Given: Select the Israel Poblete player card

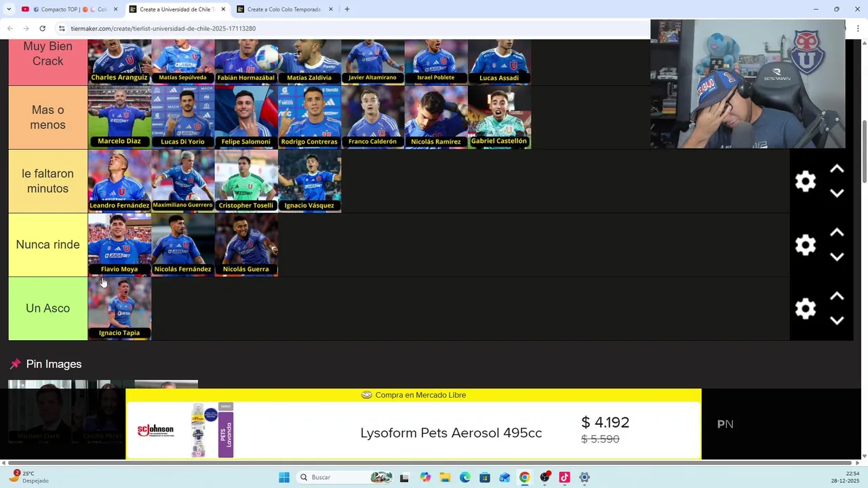Looking at the screenshot, I should [x=436, y=62].
